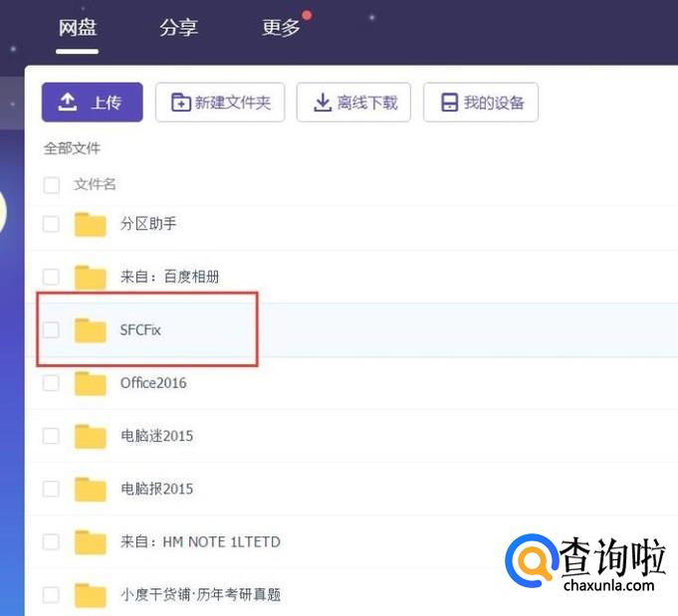Click the 电脑报2015 folder icon

[x=91, y=489]
